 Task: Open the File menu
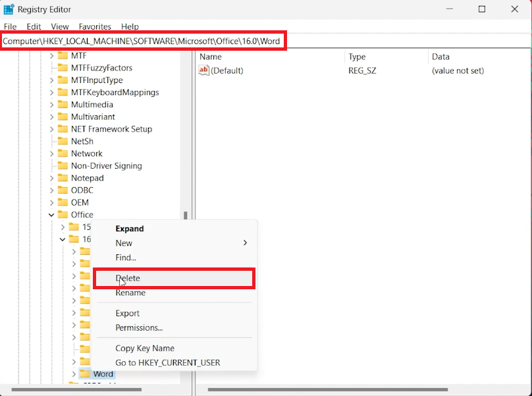click(10, 26)
